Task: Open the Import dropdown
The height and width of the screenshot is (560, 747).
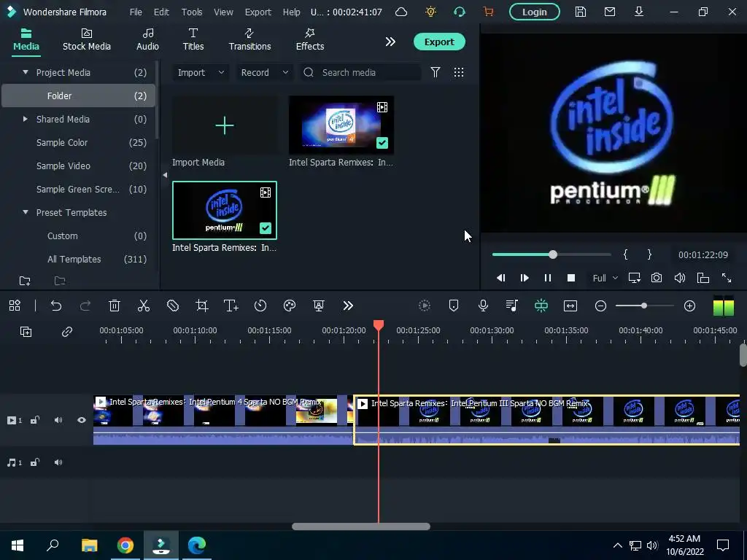Action: (200, 72)
